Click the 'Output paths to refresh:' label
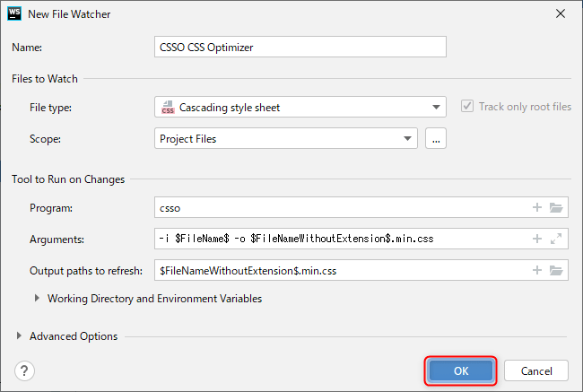Image resolution: width=583 pixels, height=392 pixels. coord(86,271)
